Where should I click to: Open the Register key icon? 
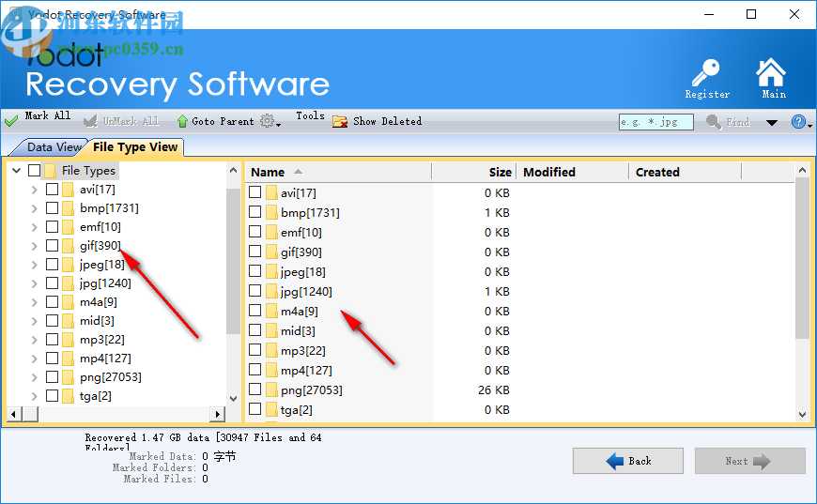705,72
